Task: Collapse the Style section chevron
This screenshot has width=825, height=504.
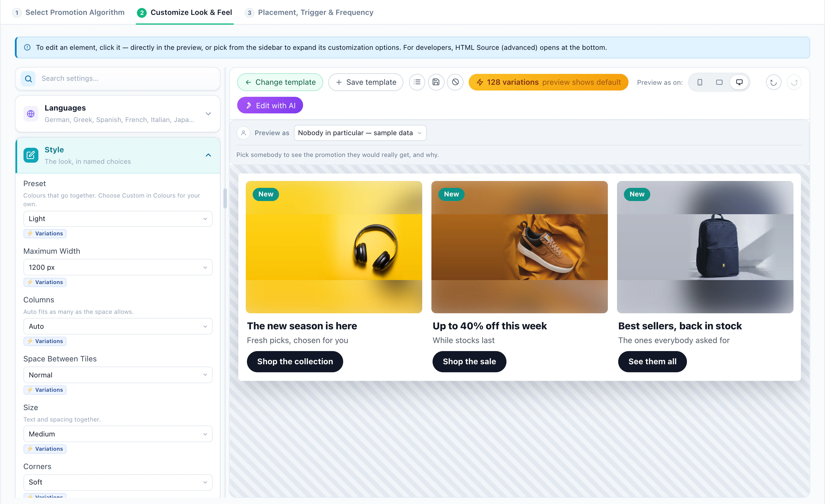Action: [208, 155]
